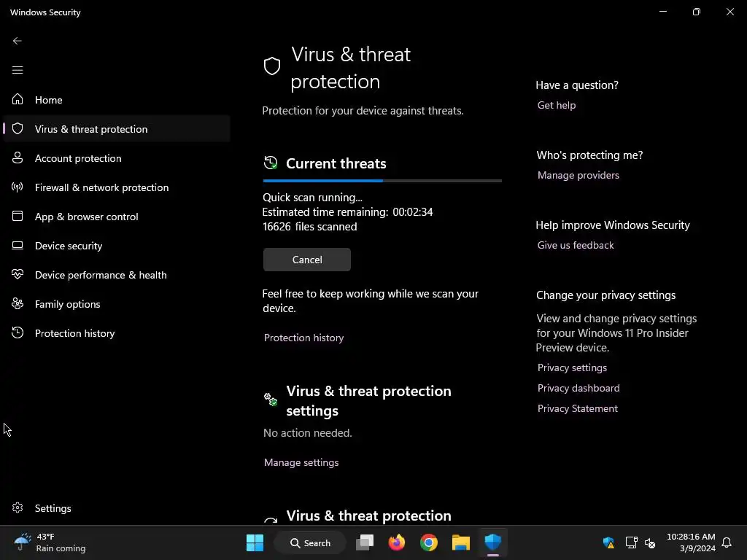The height and width of the screenshot is (560, 747).
Task: Click the Firewall antenna icon
Action: pyautogui.click(x=18, y=187)
